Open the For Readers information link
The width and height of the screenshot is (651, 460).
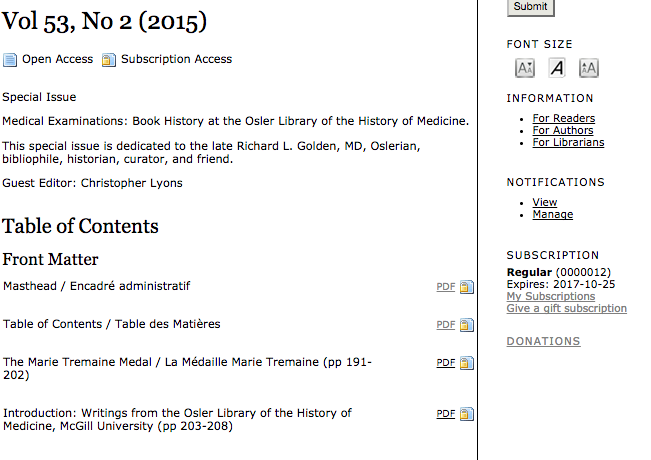tap(563, 118)
